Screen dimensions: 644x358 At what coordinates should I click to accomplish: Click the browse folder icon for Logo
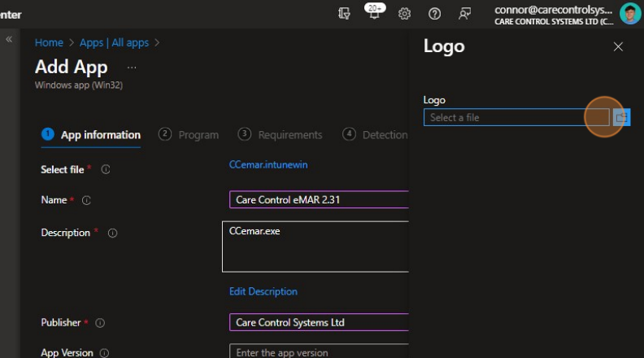click(621, 118)
